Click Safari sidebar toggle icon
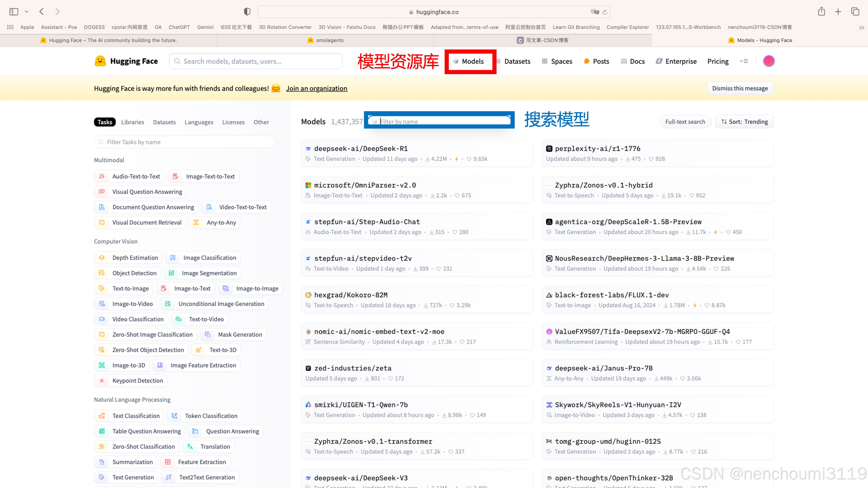 pyautogui.click(x=14, y=12)
